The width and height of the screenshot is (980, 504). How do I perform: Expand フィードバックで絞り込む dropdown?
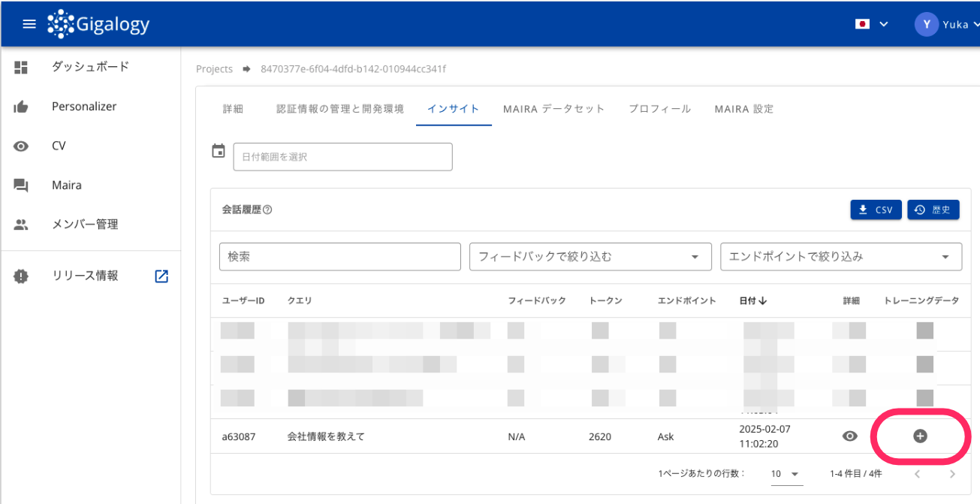click(590, 257)
